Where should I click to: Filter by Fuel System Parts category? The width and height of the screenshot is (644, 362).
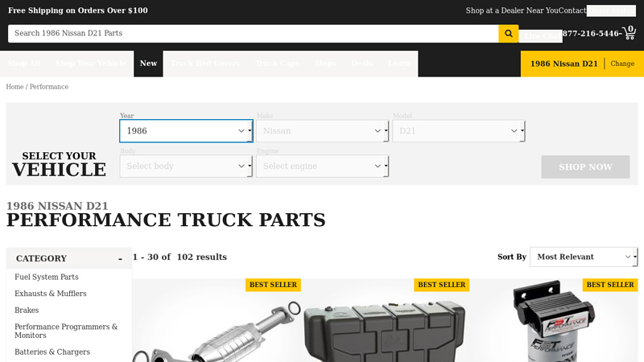[47, 277]
